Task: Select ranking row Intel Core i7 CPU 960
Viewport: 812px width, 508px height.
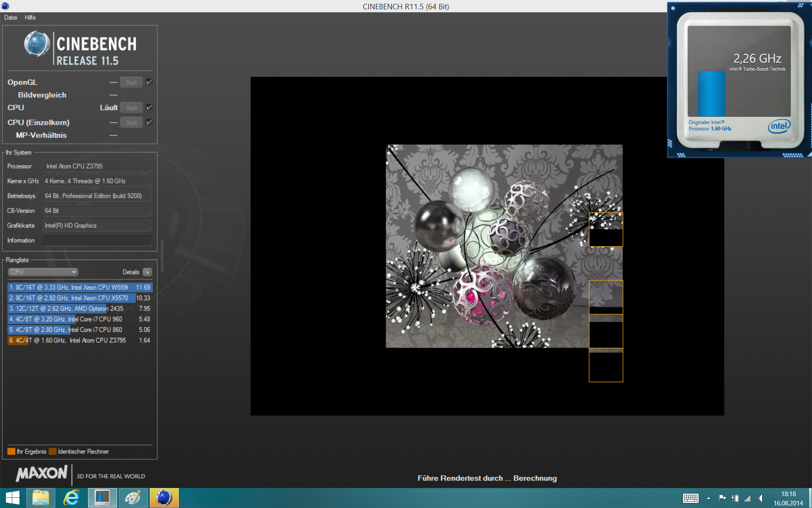Action: click(80, 319)
